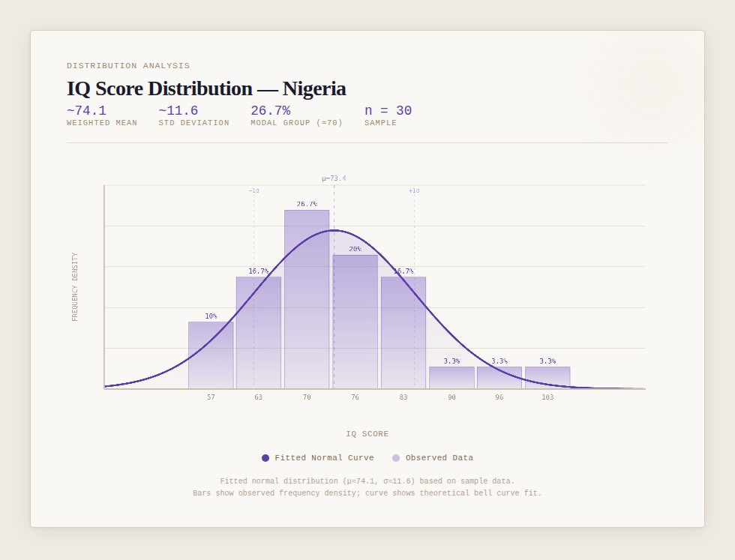
Task: Click the x-axis tick label 96
Action: click(499, 397)
